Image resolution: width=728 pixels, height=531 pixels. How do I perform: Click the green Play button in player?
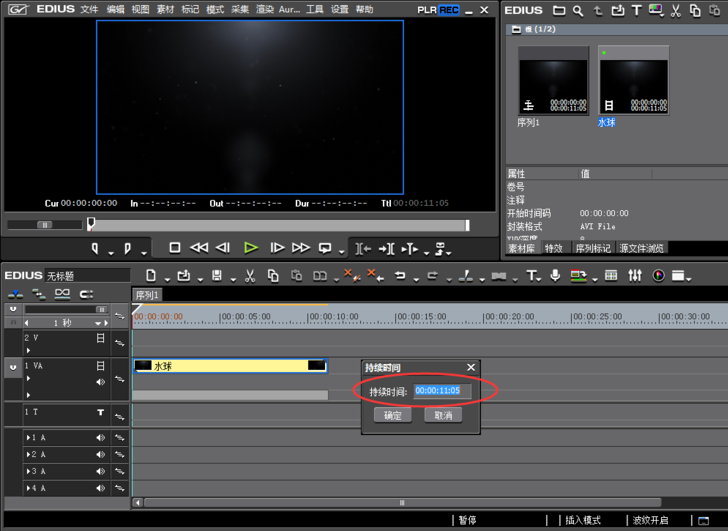251,248
